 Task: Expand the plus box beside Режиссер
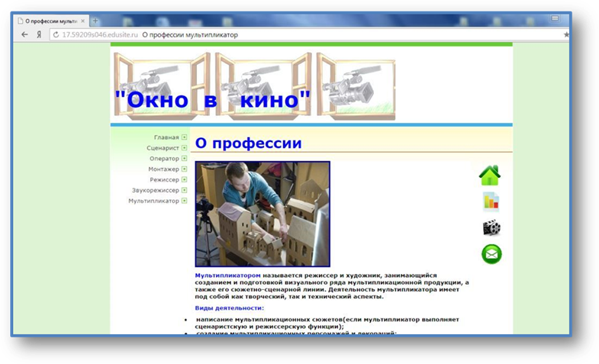pos(184,179)
